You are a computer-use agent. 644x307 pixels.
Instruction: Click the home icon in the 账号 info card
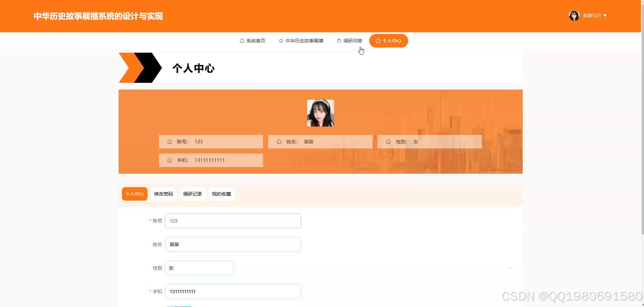[x=169, y=142]
